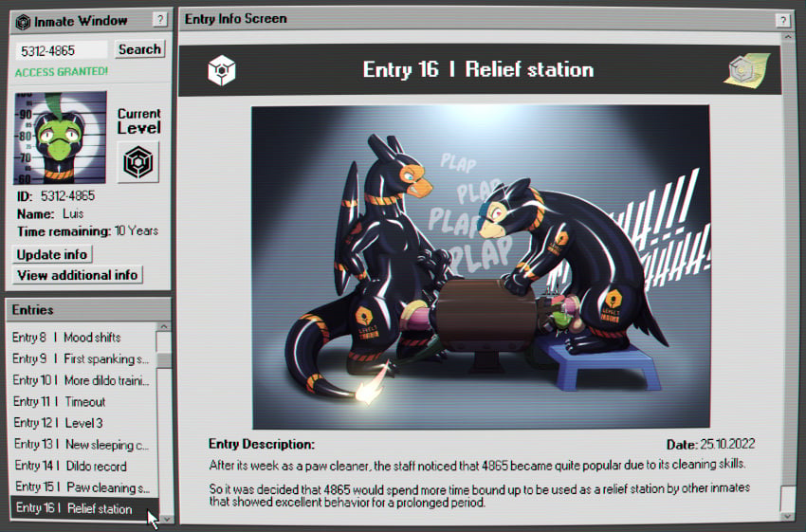This screenshot has width=806, height=532.
Task: Click the ID: 5312-4865 line
Action: [56, 196]
